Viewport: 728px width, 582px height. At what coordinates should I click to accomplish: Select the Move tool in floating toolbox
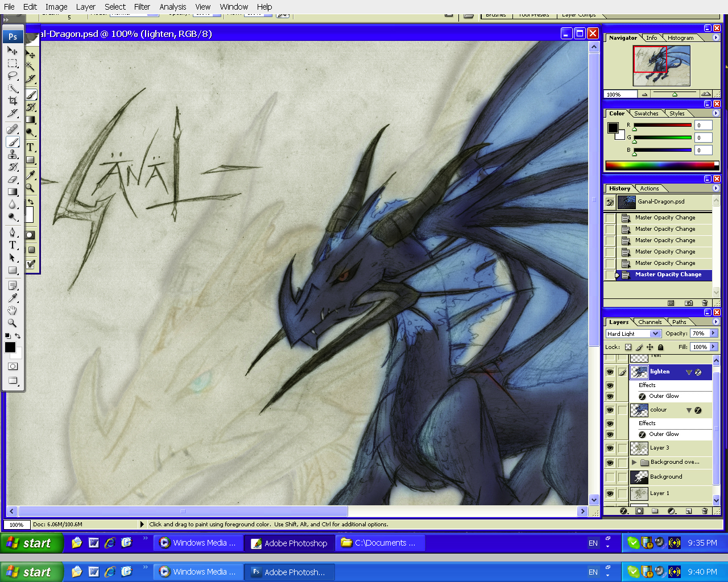13,51
